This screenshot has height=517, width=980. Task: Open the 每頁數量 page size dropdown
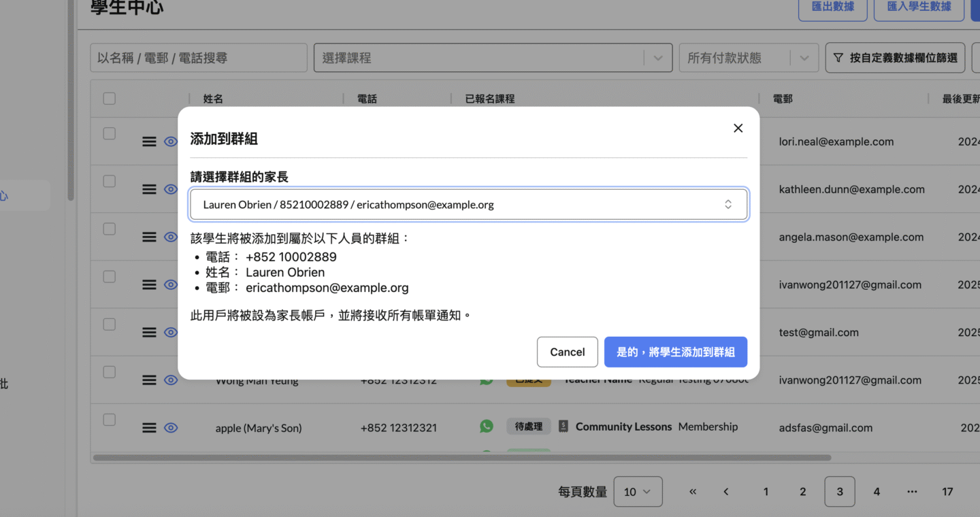(638, 492)
